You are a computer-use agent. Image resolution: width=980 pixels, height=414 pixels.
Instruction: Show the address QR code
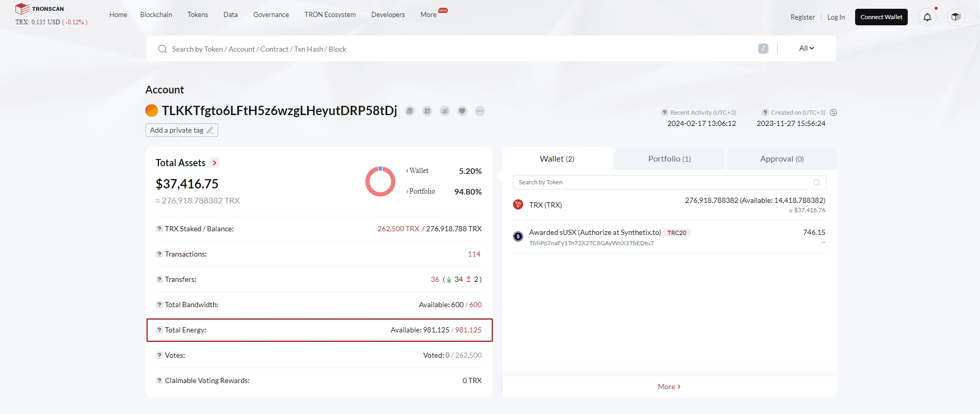(x=427, y=111)
